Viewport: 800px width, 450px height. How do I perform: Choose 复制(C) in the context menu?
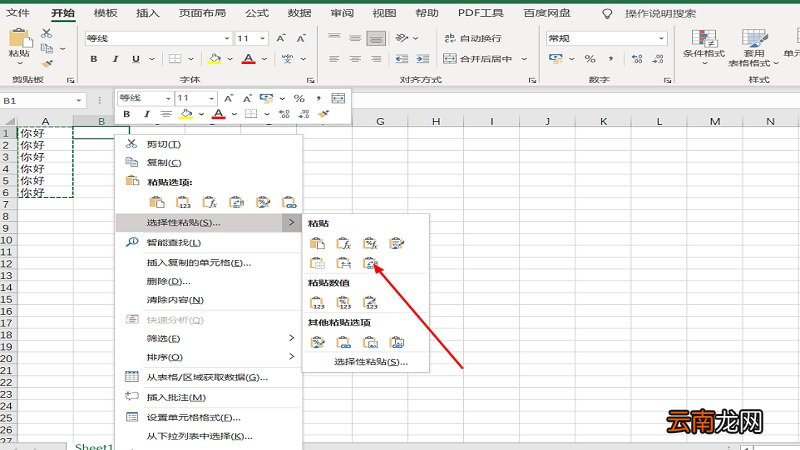pos(209,163)
